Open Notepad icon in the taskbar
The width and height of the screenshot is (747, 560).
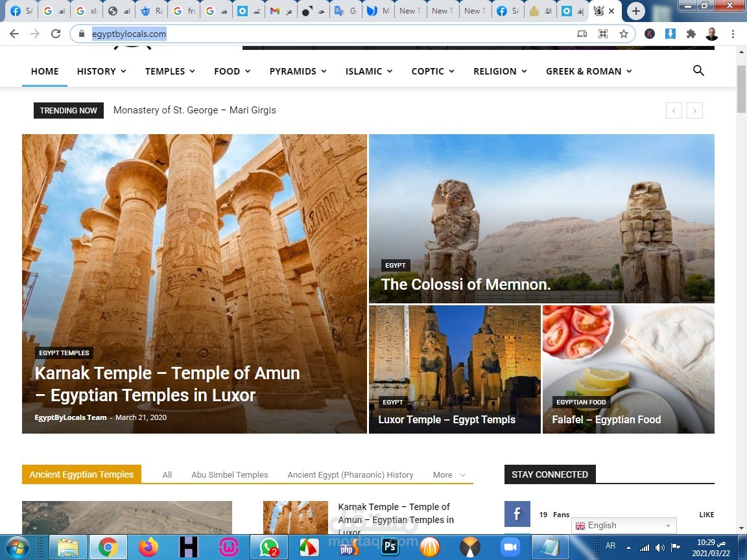coord(550,547)
